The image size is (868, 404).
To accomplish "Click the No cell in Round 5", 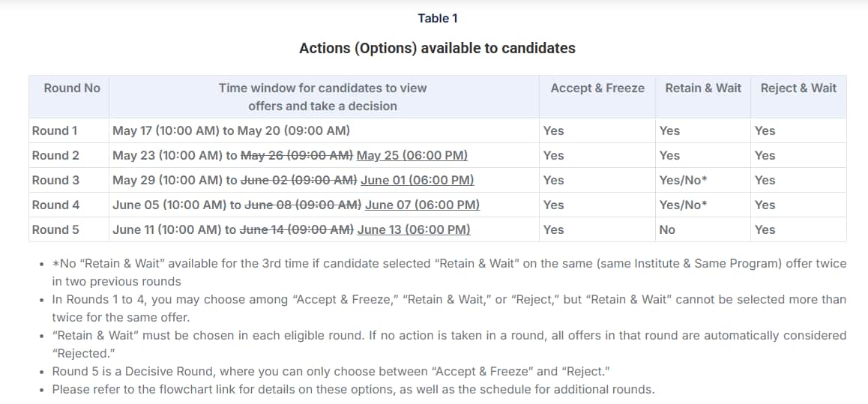I will pyautogui.click(x=667, y=229).
